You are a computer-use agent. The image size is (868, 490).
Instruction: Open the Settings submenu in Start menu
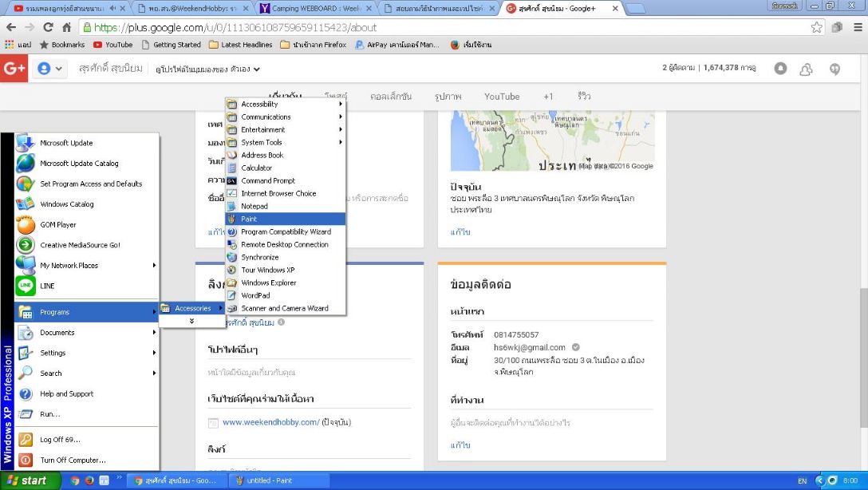click(x=53, y=353)
